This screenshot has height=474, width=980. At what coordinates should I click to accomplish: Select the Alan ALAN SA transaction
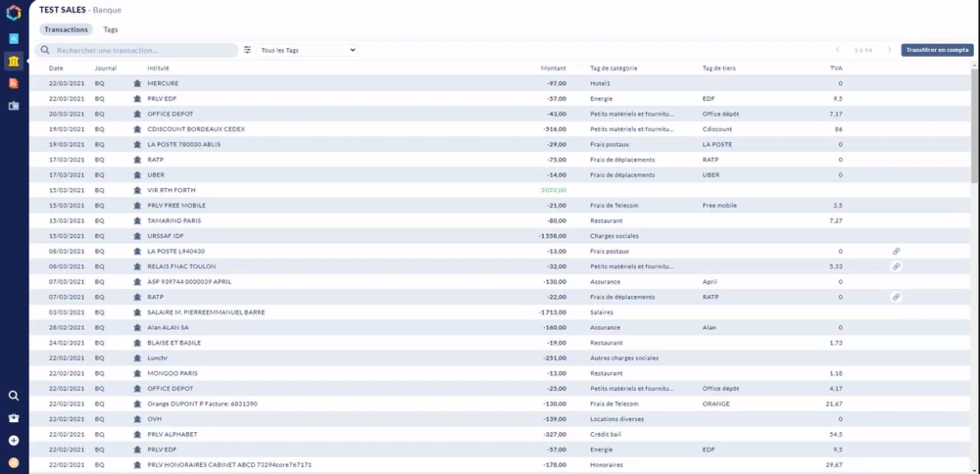tap(500, 327)
